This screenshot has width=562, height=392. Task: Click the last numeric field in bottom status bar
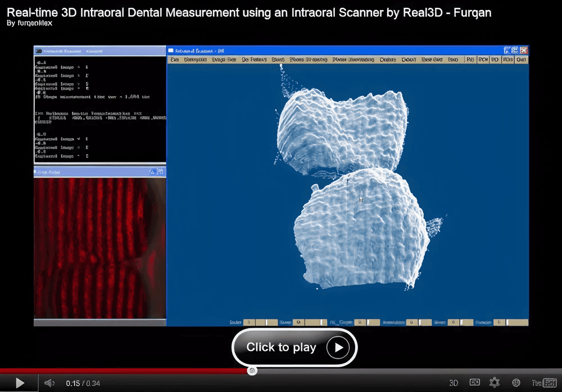pos(499,322)
